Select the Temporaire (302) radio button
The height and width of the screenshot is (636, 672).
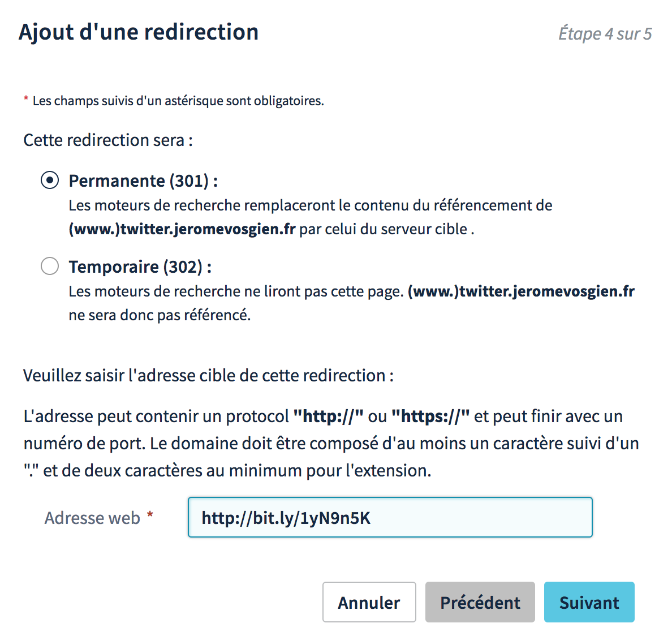click(x=50, y=266)
